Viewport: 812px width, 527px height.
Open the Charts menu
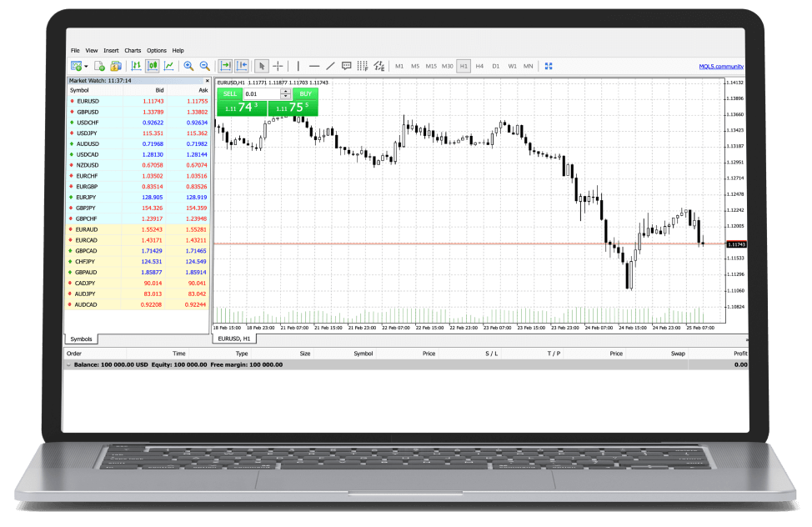click(133, 50)
